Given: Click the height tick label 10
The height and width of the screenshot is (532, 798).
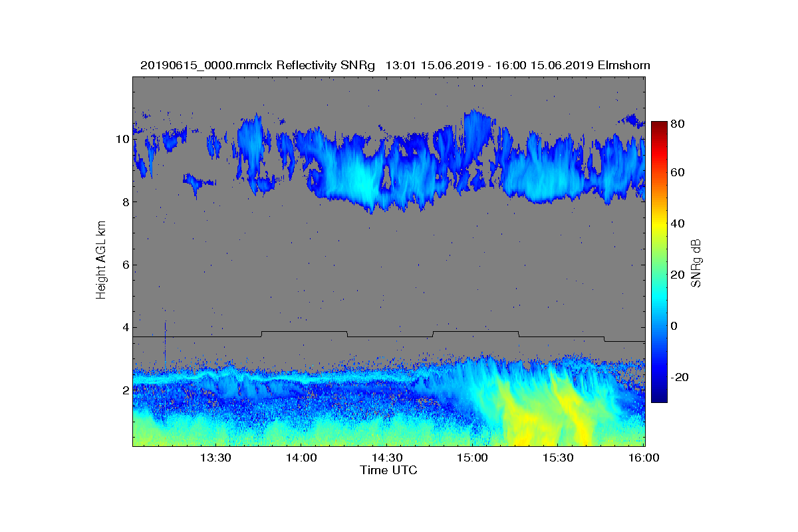Looking at the screenshot, I should click(x=122, y=139).
